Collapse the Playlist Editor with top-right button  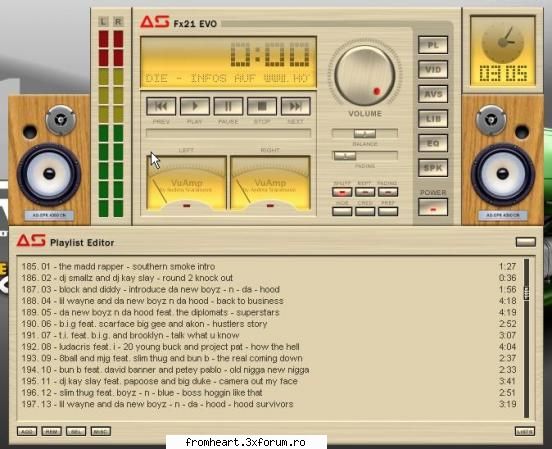pyautogui.click(x=526, y=242)
